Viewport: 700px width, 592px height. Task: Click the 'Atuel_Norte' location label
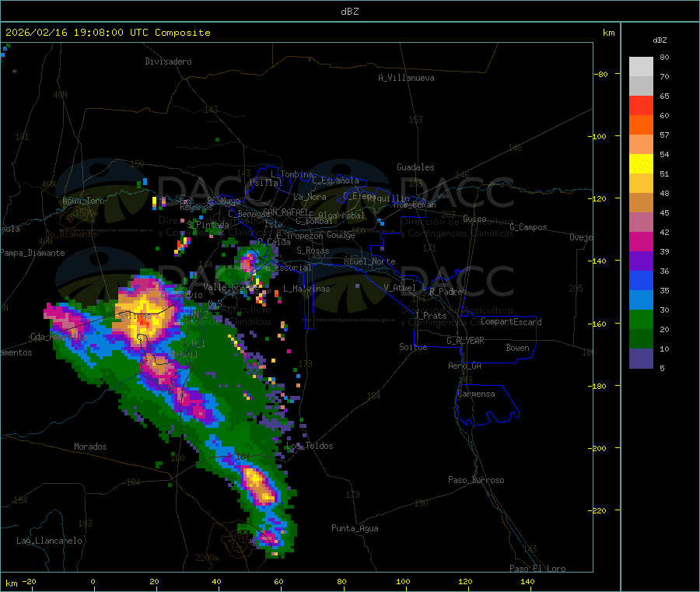coord(369,261)
